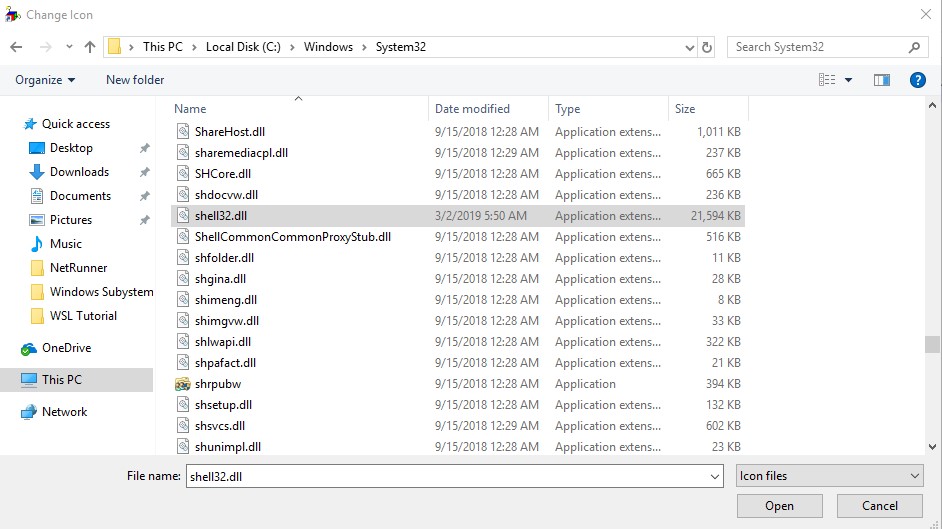
Task: Open File name history dropdown arrow
Action: [715, 477]
